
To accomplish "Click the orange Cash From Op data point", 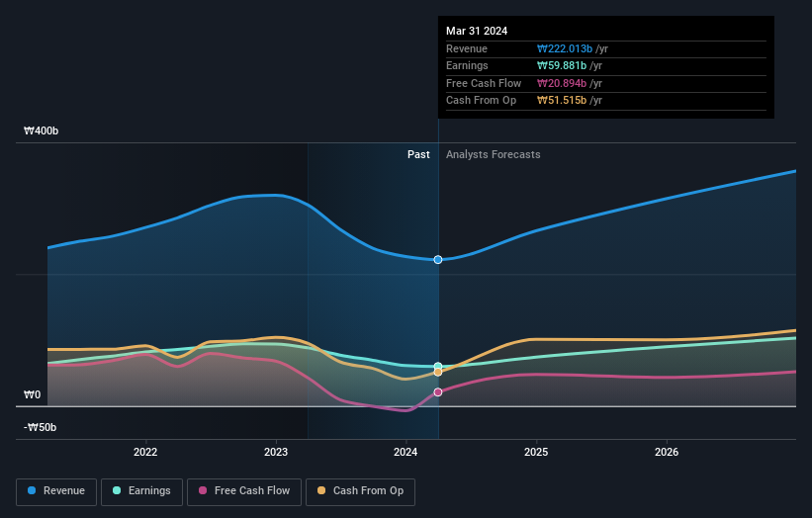I will point(438,372).
